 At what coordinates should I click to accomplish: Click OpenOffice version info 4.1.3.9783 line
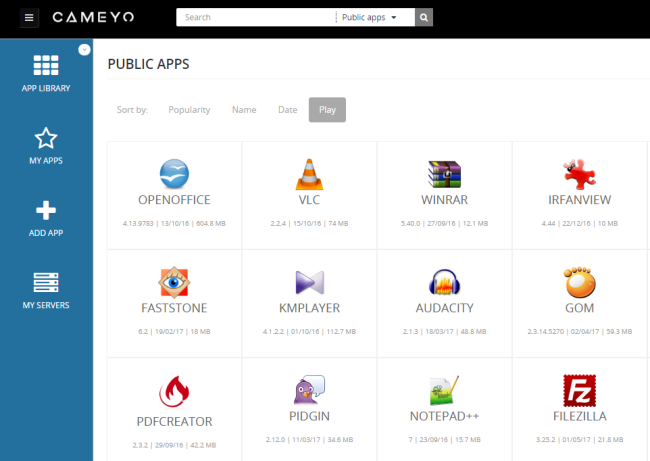pos(174,223)
